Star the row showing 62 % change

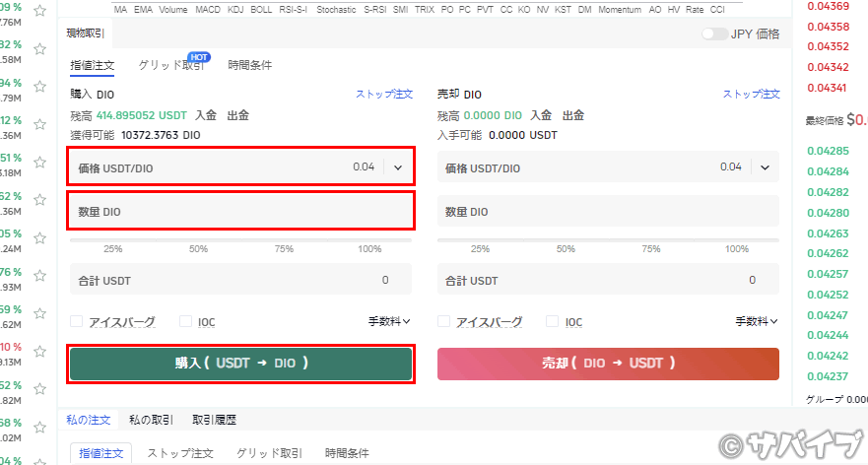[x=39, y=200]
